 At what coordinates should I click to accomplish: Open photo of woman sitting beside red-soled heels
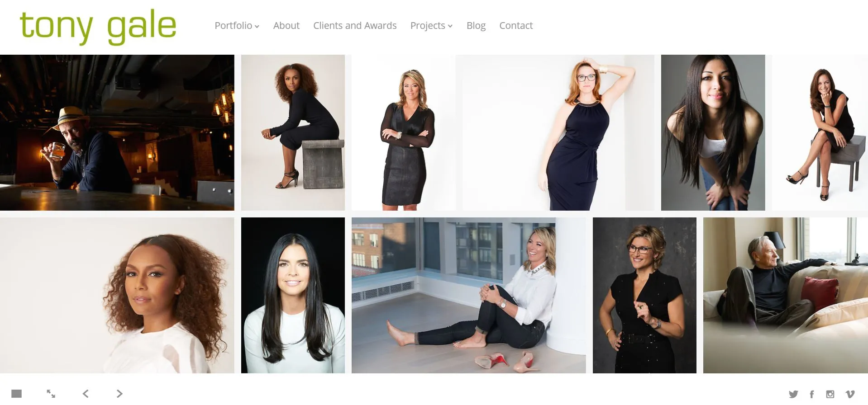pos(469,295)
